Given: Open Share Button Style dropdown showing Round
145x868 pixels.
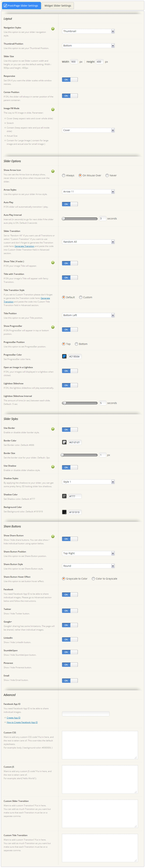Looking at the screenshot, I should [x=88, y=566].
